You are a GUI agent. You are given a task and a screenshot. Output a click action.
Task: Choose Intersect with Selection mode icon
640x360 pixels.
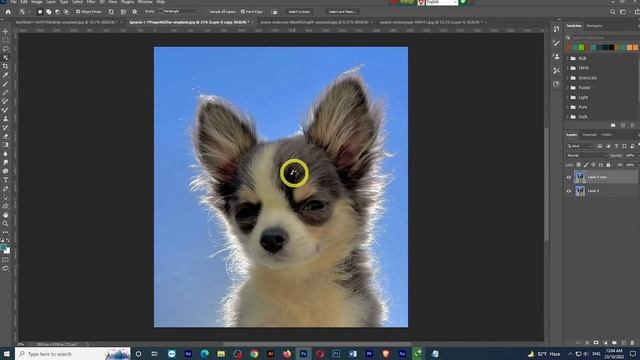tap(66, 12)
